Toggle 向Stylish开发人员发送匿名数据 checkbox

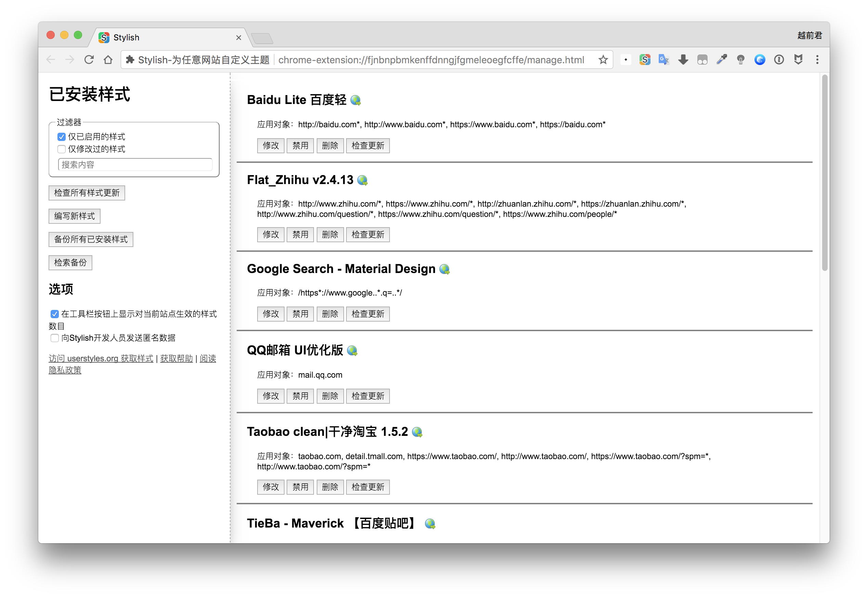point(54,337)
